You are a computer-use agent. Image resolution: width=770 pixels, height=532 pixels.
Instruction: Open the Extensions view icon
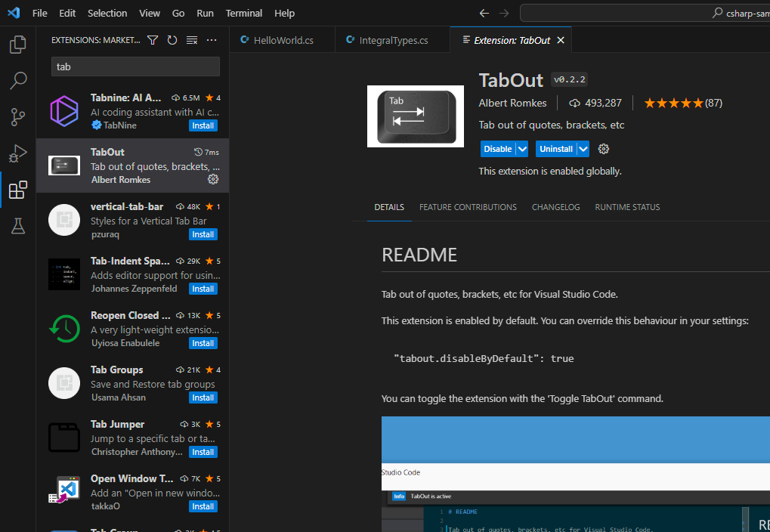pyautogui.click(x=17, y=190)
